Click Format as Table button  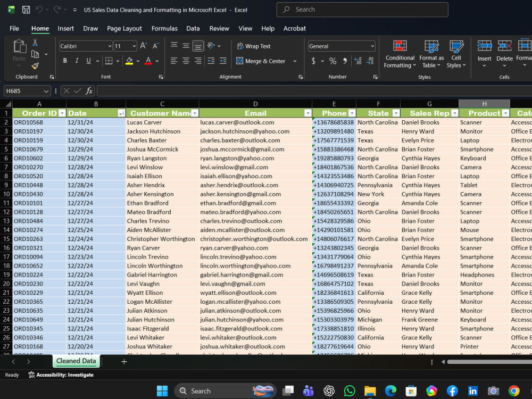coord(431,54)
